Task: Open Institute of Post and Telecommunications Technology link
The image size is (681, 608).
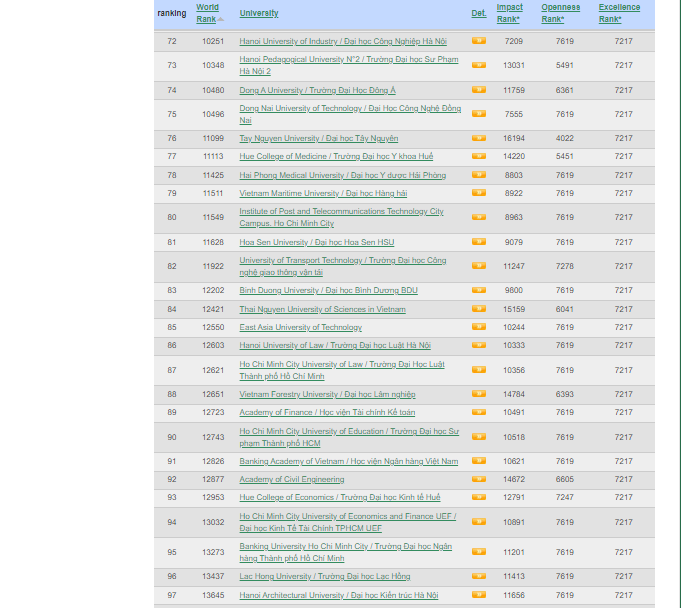Action: pos(341,217)
